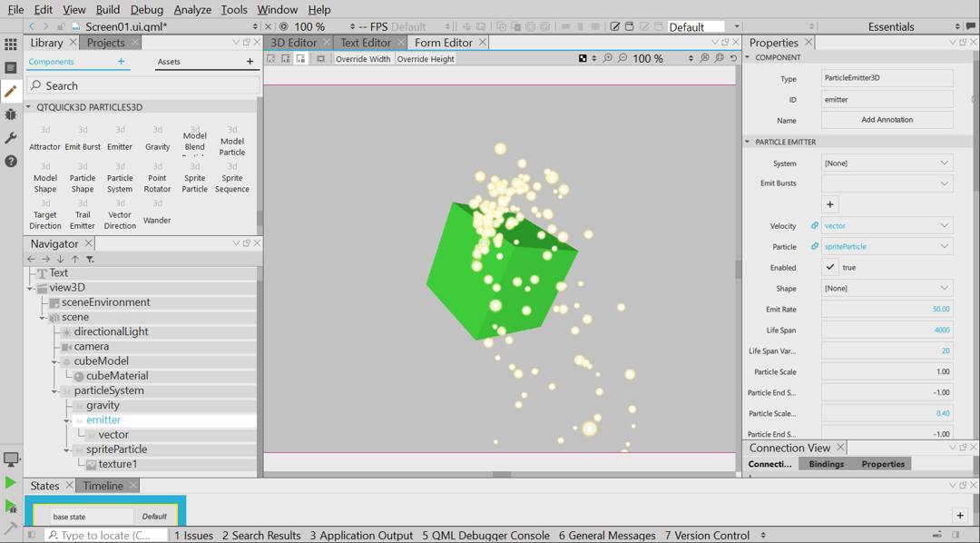
Task: Open the System dropdown in Particle Emitter
Action: pos(887,163)
